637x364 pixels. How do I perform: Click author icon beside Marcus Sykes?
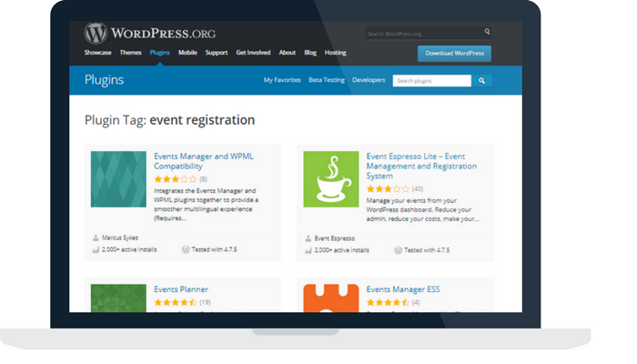96,238
